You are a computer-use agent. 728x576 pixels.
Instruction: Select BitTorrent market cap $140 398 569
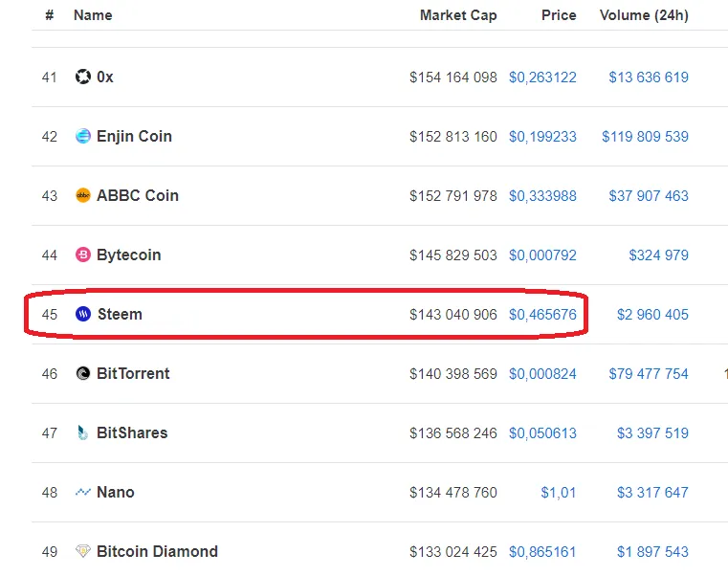click(453, 374)
